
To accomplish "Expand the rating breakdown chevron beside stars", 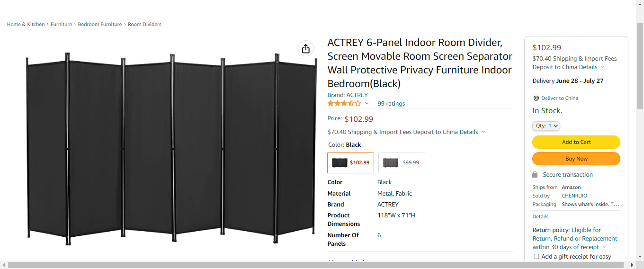I will tap(367, 103).
